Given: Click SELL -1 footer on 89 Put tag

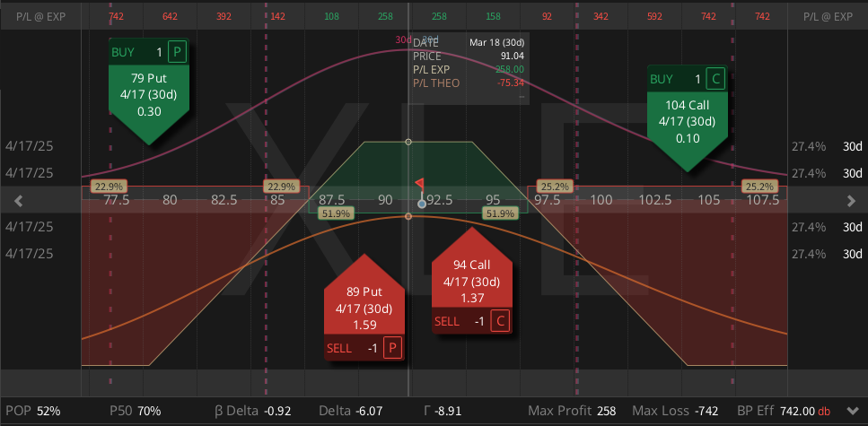Looking at the screenshot, I should 364,348.
